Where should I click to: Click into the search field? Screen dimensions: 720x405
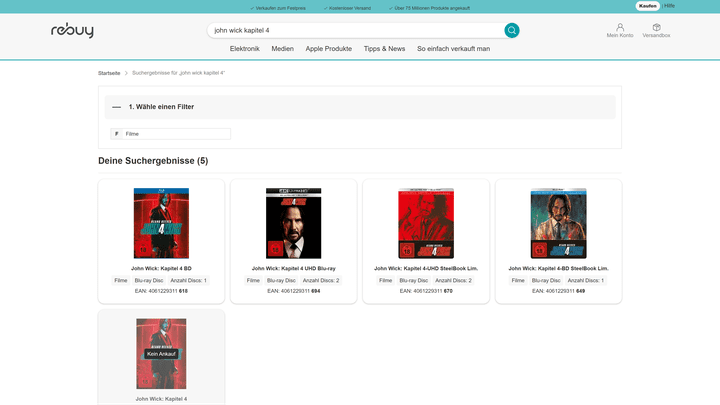(356, 30)
